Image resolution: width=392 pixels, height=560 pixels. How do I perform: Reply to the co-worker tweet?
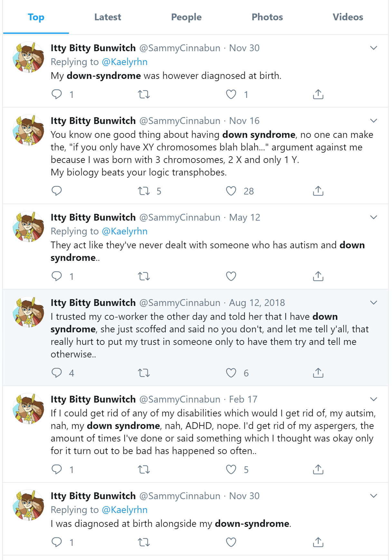click(57, 373)
